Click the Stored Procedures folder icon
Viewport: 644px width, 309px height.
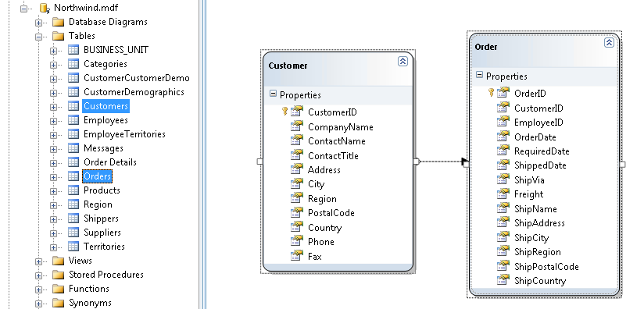click(59, 275)
